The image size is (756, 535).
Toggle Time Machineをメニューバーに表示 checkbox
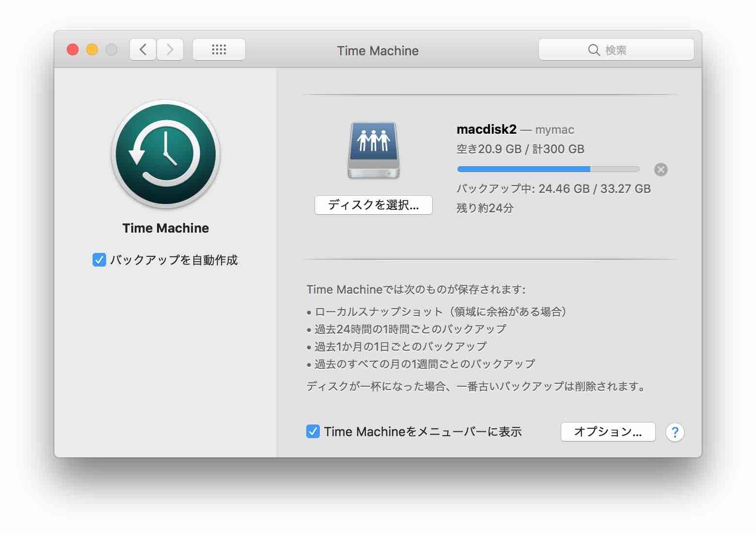[x=313, y=431]
